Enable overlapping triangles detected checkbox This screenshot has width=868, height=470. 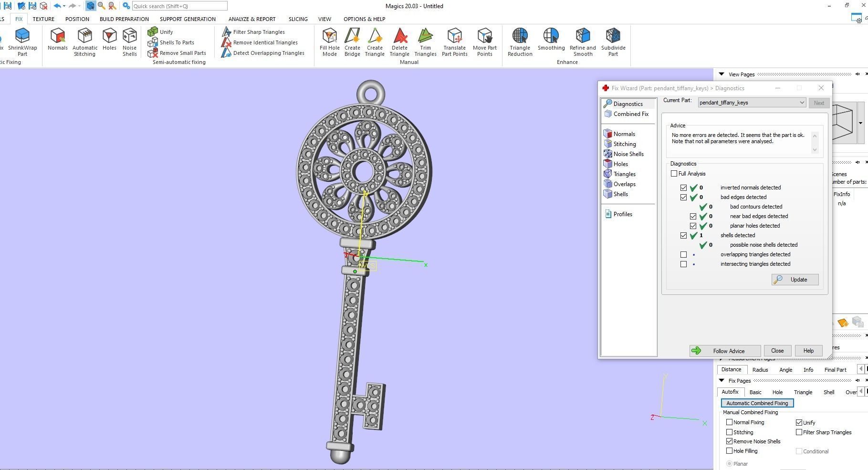[x=683, y=254]
